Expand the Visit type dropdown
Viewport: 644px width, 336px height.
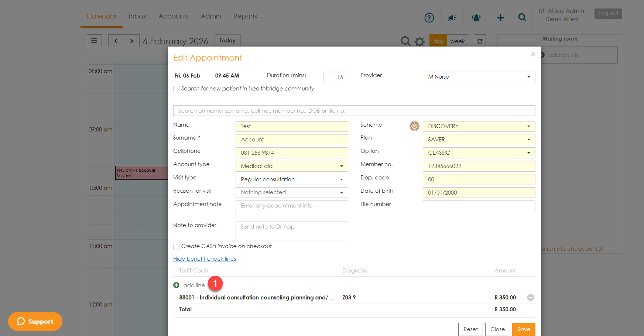291,179
